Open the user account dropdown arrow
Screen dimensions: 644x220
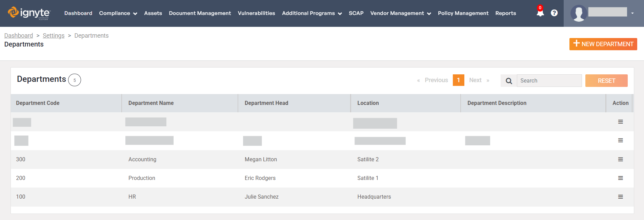632,13
